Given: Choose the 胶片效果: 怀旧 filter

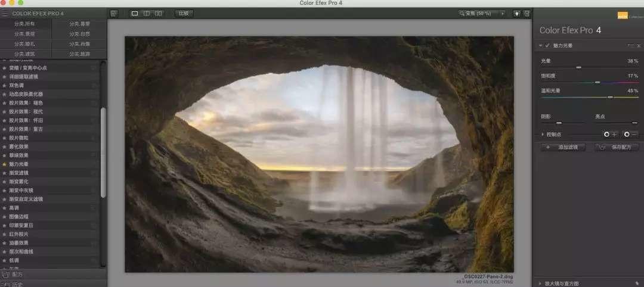Looking at the screenshot, I should (49, 120).
